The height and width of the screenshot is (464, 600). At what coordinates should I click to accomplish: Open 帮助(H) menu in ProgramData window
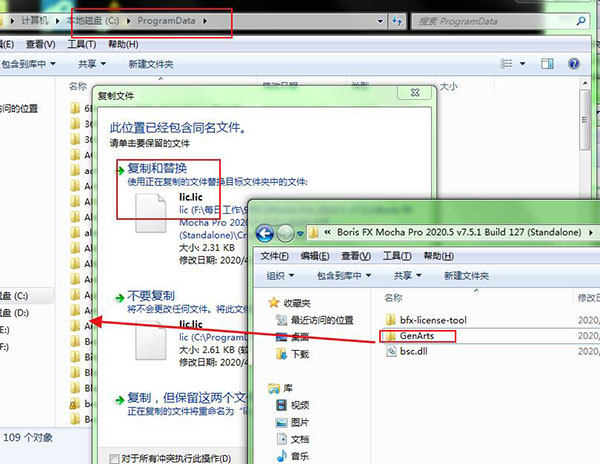[x=123, y=44]
